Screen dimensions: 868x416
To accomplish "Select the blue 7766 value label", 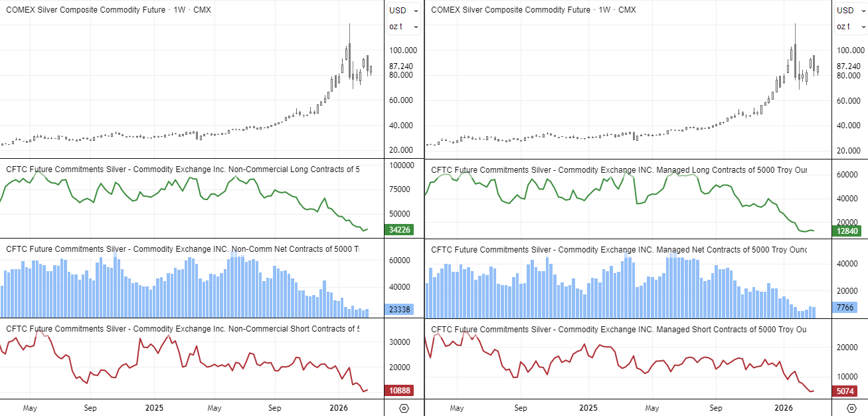I will 846,308.
